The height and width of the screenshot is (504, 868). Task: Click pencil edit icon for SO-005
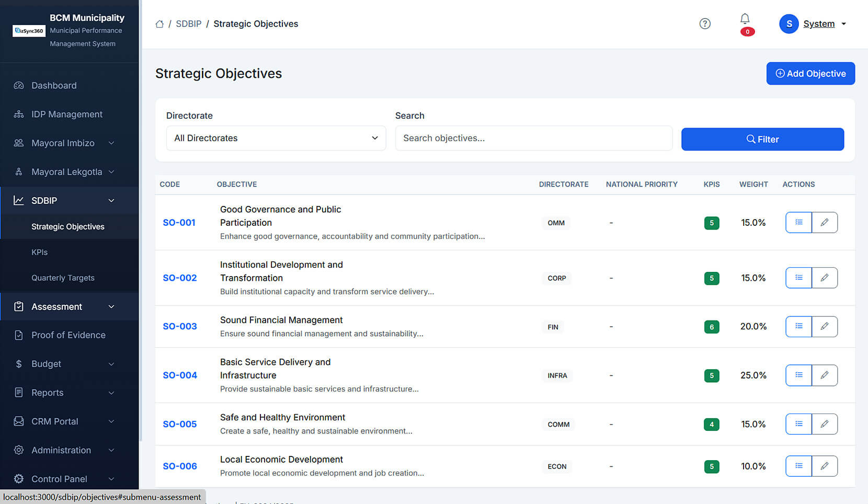tap(825, 424)
